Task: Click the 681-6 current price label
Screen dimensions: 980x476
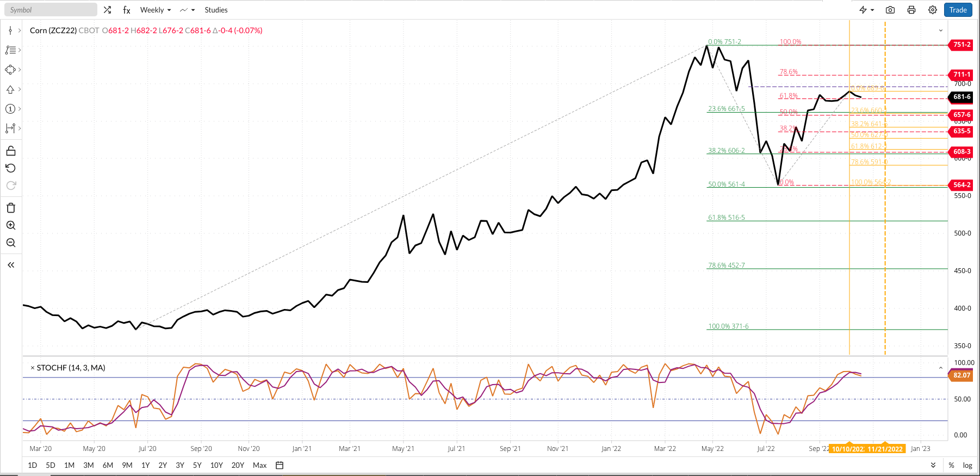Action: click(x=962, y=97)
